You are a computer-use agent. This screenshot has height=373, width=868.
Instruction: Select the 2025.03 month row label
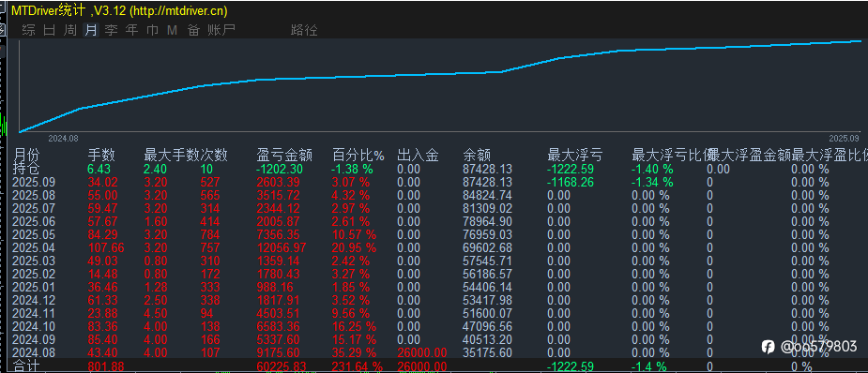33,261
